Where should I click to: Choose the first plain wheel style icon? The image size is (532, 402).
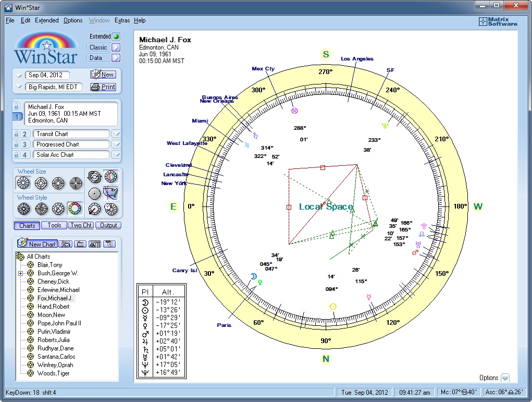tap(24, 209)
